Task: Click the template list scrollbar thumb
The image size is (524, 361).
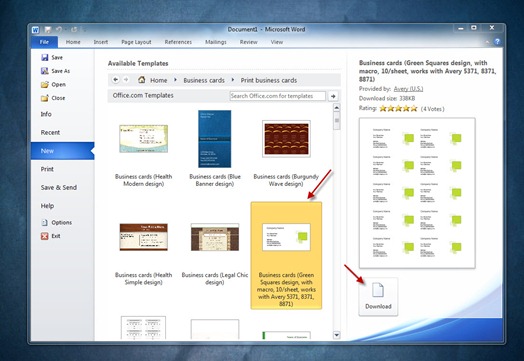Action: pyautogui.click(x=337, y=121)
